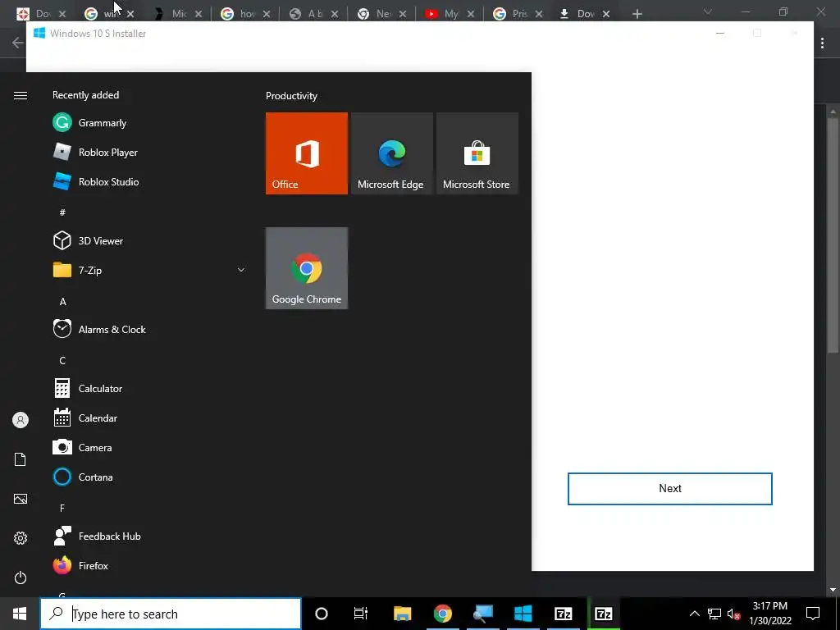Image resolution: width=840 pixels, height=630 pixels.
Task: Open Windows 10 S Installer taskbar icon
Action: point(523,614)
